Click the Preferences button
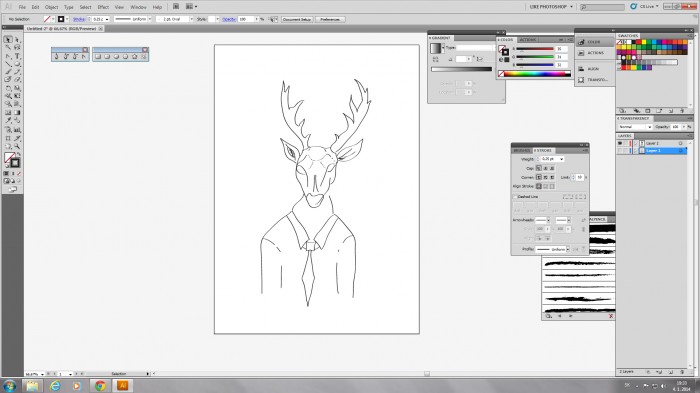The image size is (700, 393). [x=330, y=19]
